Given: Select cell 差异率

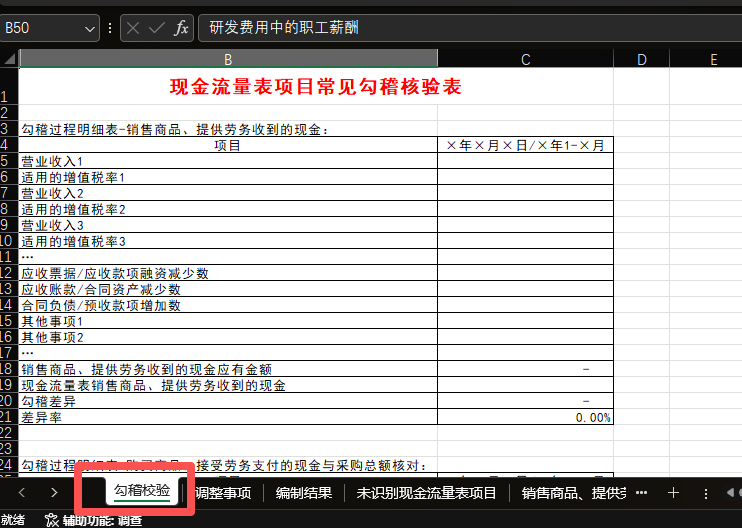Looking at the screenshot, I should pyautogui.click(x=228, y=417).
